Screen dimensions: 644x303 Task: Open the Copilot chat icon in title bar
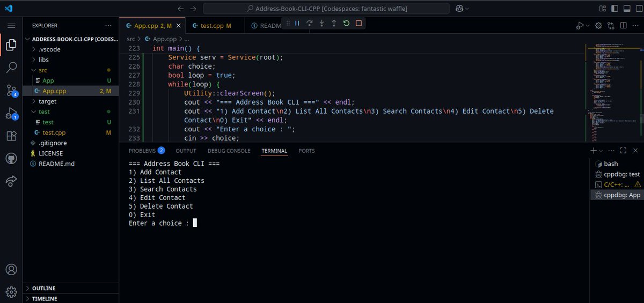[x=459, y=9]
